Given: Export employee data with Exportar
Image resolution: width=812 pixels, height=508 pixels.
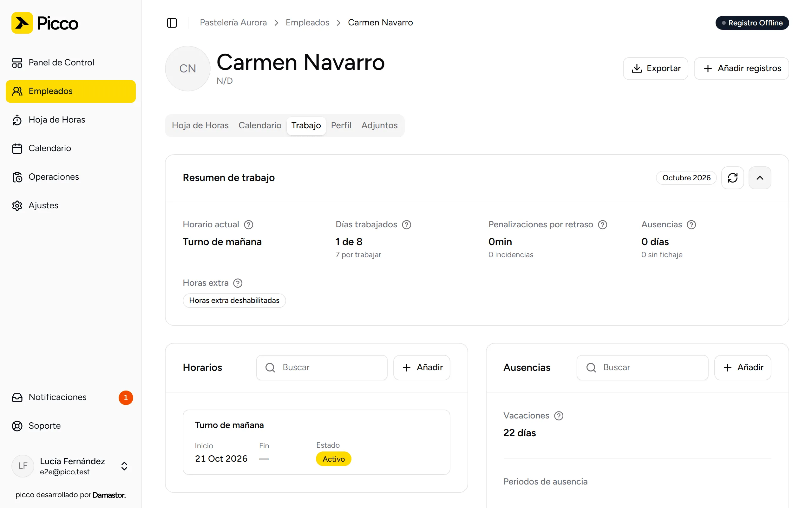Looking at the screenshot, I should click(655, 69).
